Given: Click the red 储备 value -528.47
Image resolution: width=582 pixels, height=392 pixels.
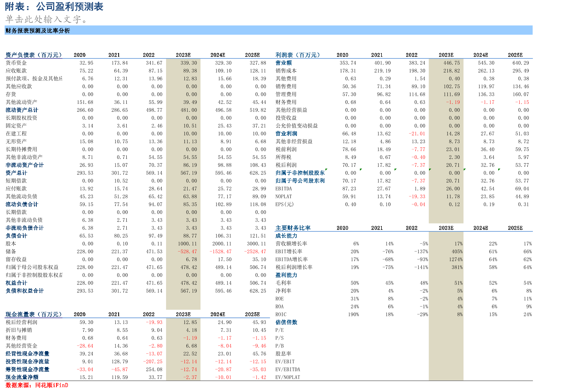Looking at the screenshot, I should tap(187, 252).
